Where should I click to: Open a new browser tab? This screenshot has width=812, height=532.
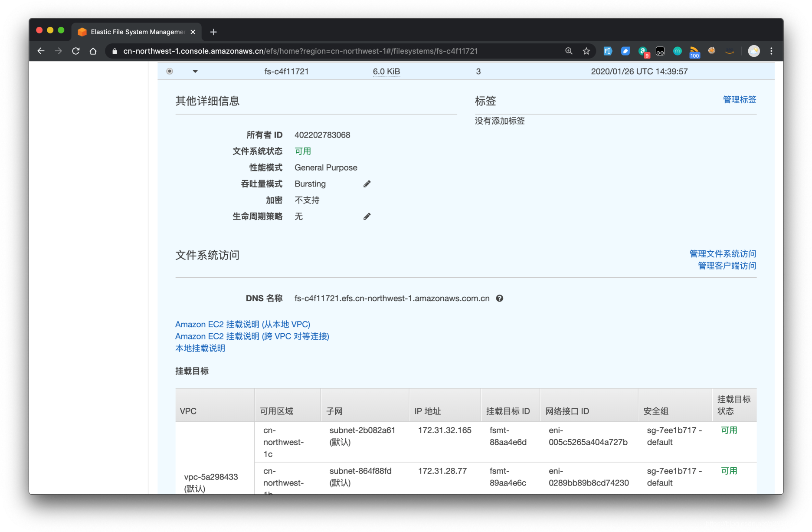(x=213, y=32)
